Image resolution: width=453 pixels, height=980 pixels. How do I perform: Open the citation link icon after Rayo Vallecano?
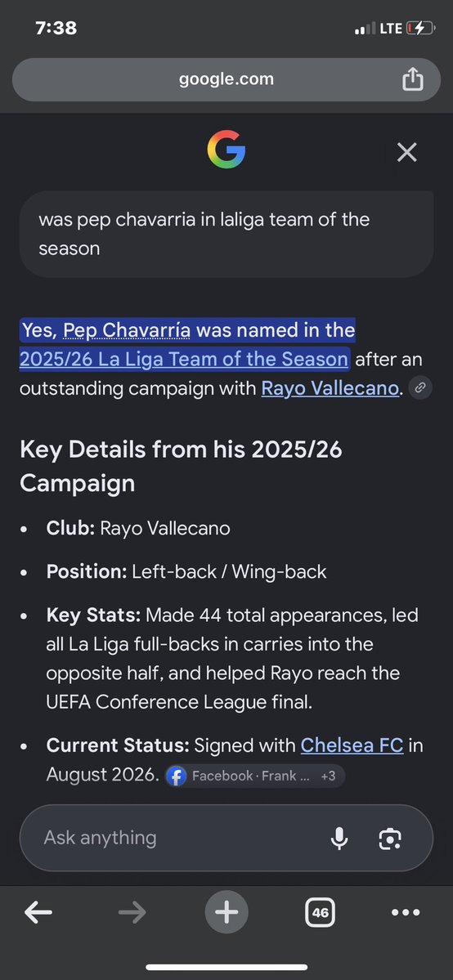[x=420, y=387]
